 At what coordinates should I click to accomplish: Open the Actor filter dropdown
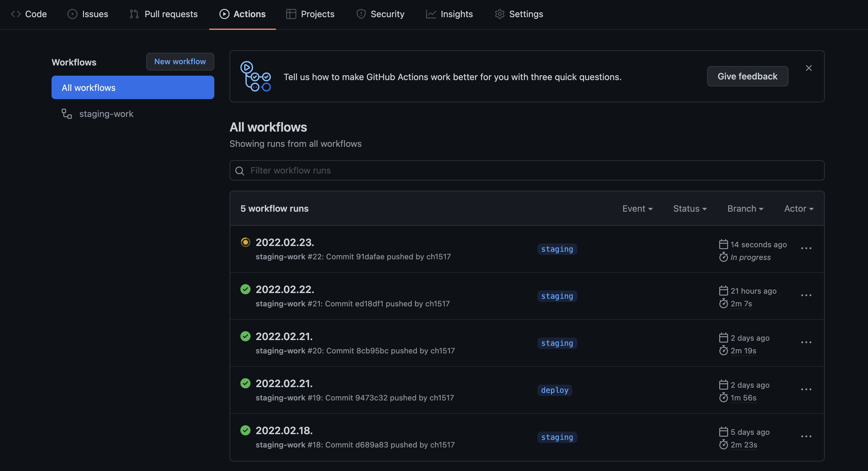pyautogui.click(x=799, y=208)
